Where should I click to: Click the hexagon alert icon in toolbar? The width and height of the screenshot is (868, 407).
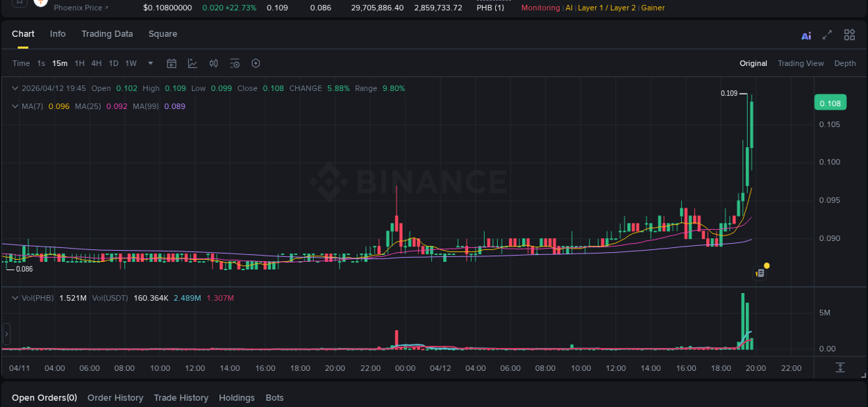pos(256,63)
